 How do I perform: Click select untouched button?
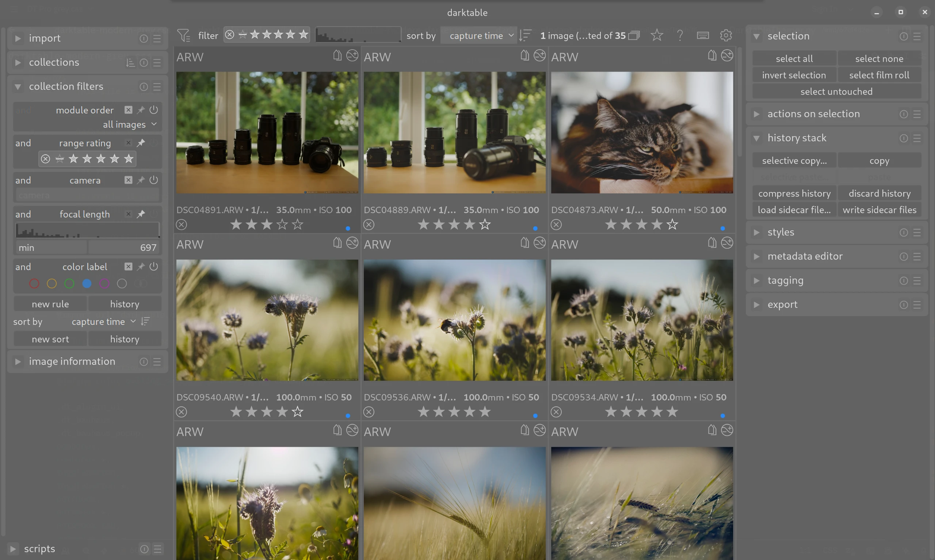(836, 92)
